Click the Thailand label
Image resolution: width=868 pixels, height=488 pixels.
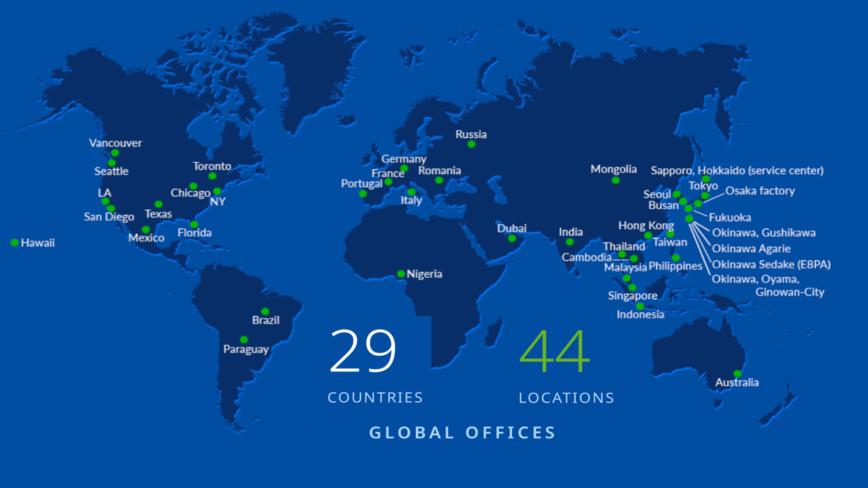(624, 246)
